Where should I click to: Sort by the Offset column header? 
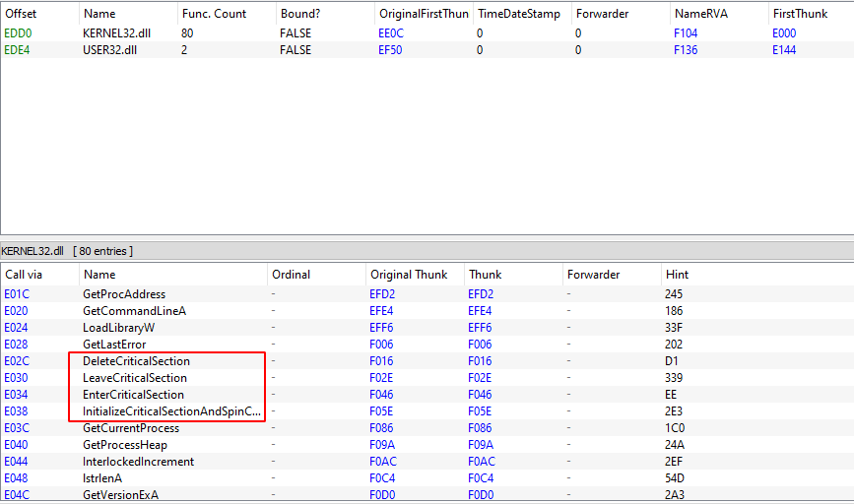(x=39, y=14)
